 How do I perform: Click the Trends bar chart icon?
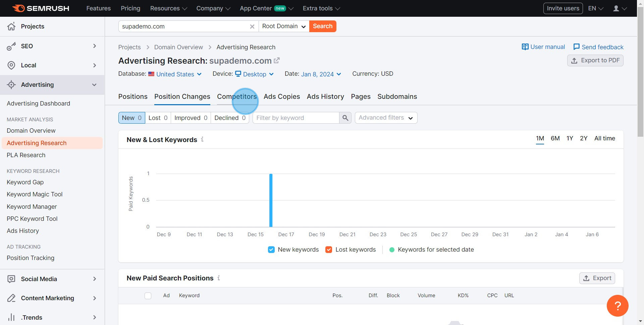coord(11,317)
